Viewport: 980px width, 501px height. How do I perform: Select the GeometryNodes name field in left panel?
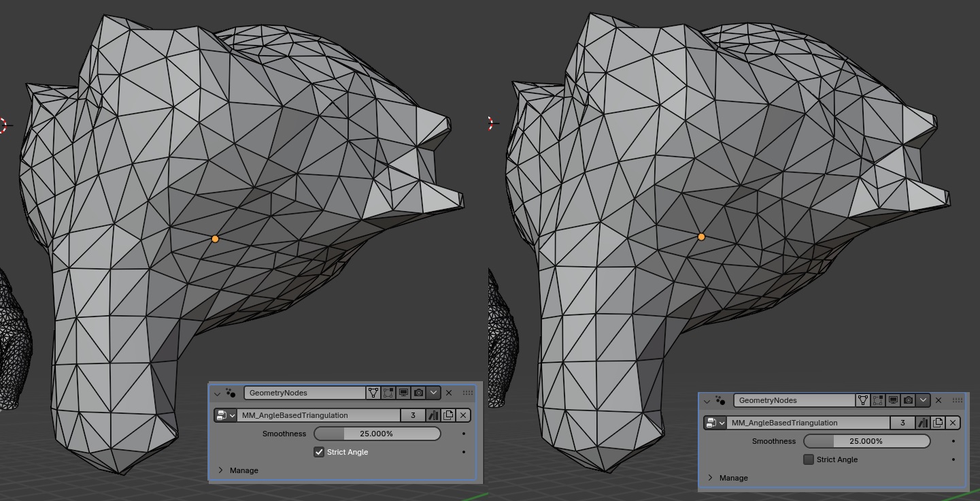[x=305, y=393]
